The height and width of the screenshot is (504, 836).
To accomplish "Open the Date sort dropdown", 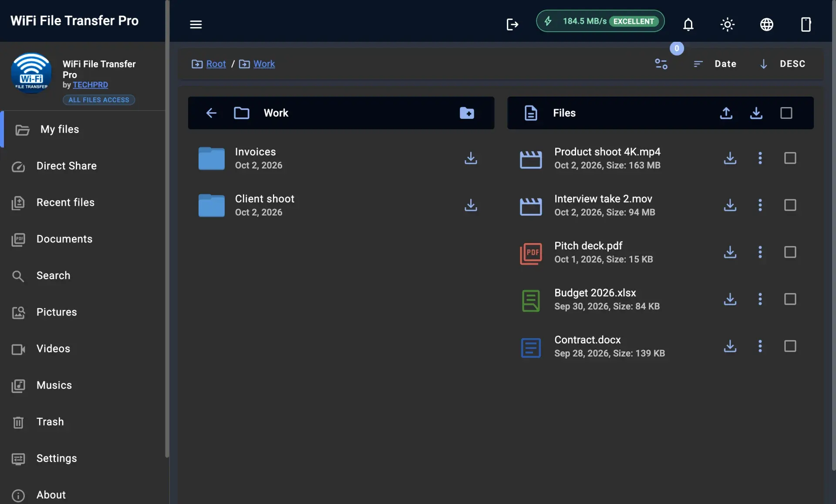I will tap(715, 64).
